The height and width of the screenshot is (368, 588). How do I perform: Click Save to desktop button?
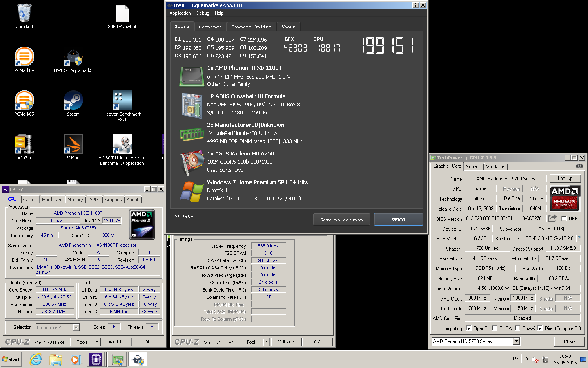point(341,220)
